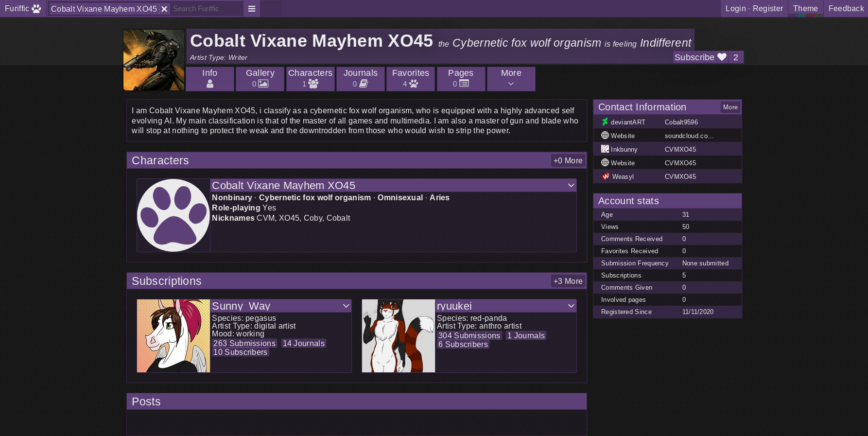View ryuukei's 6 Subscribers
Image resolution: width=868 pixels, height=436 pixels.
[x=463, y=344]
